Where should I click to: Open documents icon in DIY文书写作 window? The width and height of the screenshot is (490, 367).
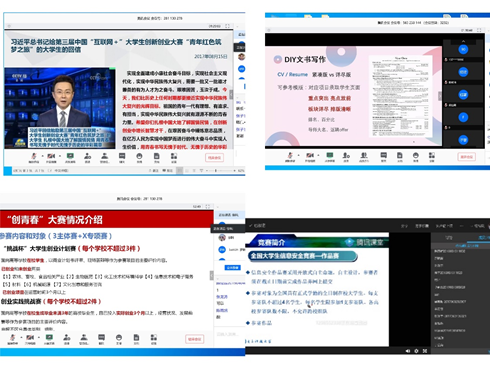pyautogui.click(x=400, y=156)
